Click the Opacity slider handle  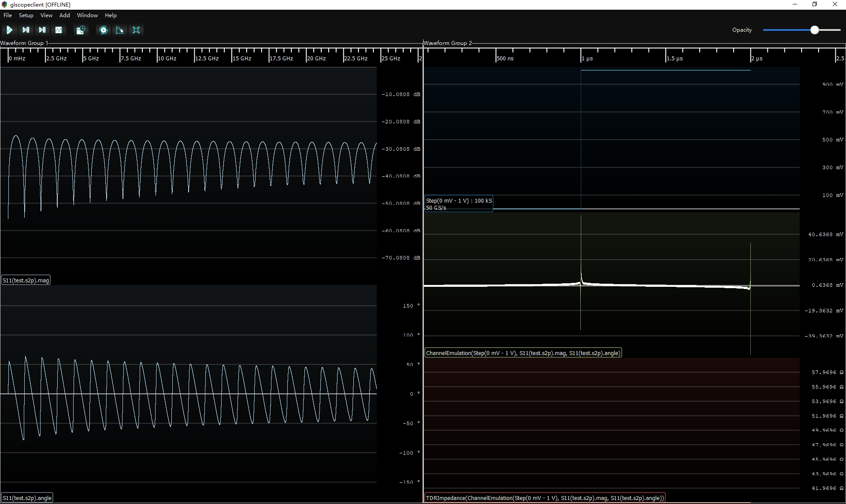click(x=814, y=30)
